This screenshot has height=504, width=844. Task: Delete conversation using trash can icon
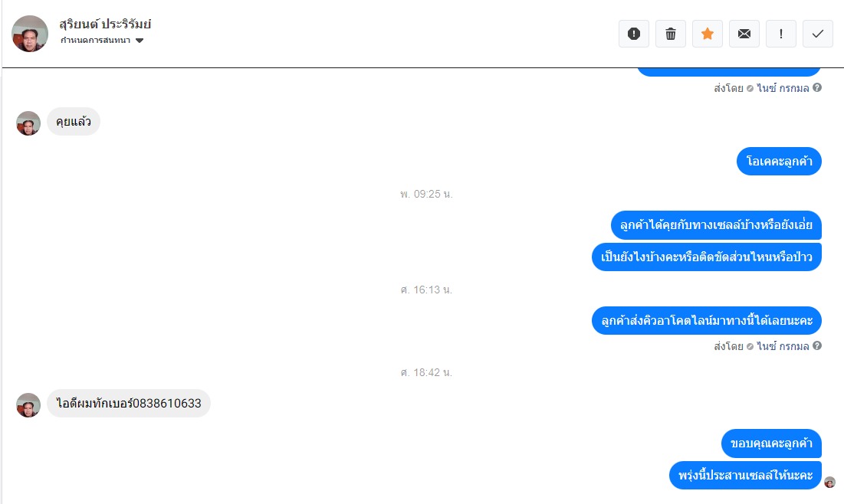point(671,34)
